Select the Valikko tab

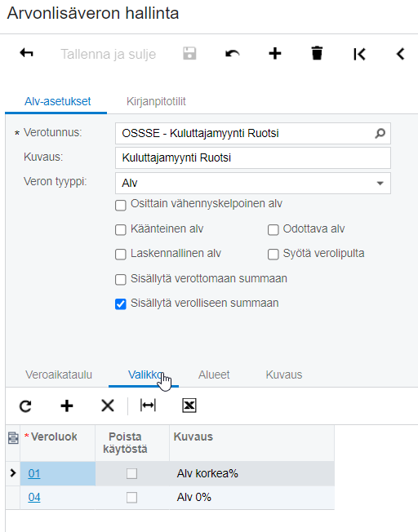[144, 375]
